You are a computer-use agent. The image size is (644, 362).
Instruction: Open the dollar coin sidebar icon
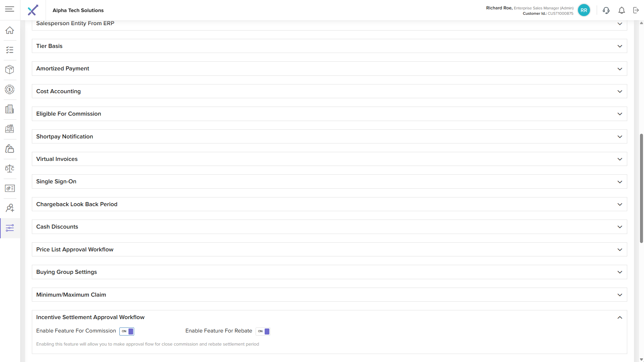point(10,89)
